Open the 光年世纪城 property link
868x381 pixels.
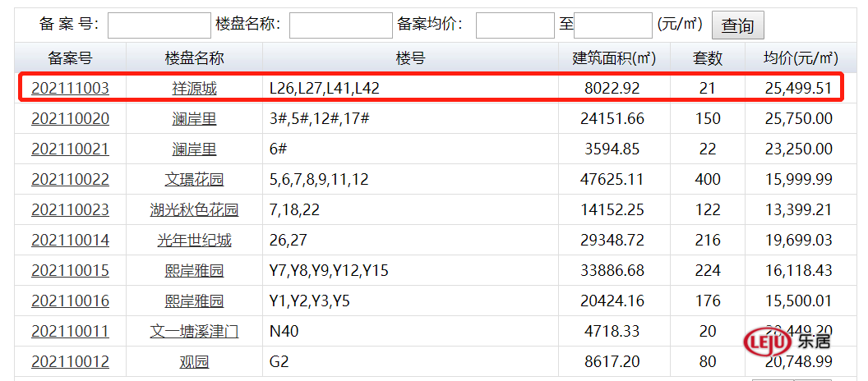(x=194, y=241)
